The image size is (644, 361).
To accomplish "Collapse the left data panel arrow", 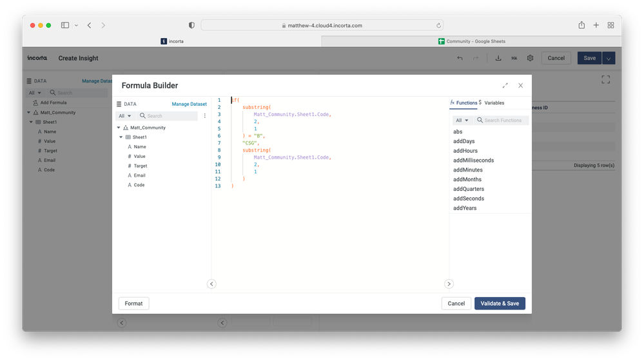I will click(211, 284).
